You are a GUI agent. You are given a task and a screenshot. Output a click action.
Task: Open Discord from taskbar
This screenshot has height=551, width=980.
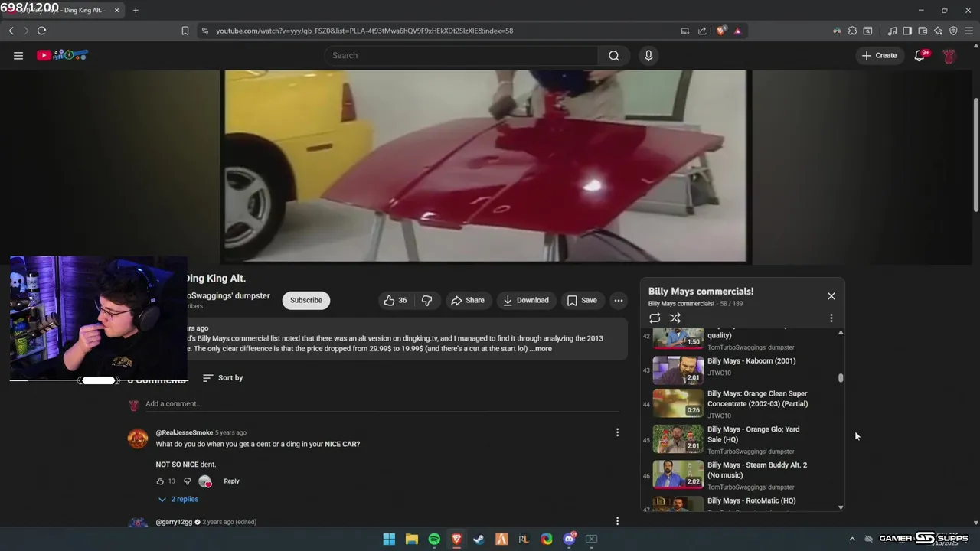569,539
